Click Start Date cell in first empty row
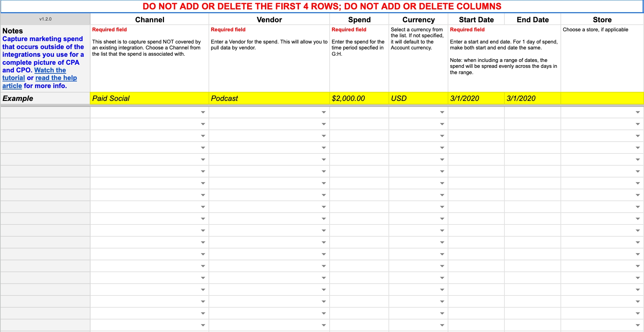Viewport: 644px width, 332px height. pos(476,112)
